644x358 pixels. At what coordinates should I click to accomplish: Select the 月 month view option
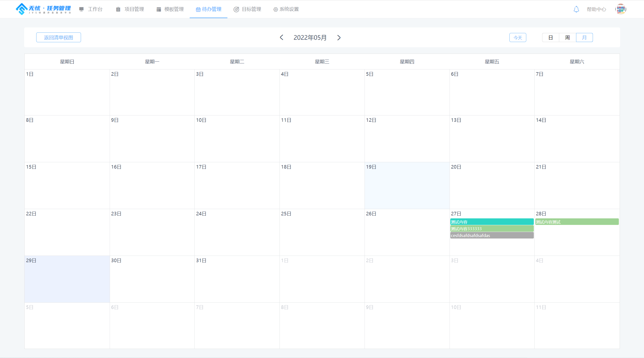[584, 37]
